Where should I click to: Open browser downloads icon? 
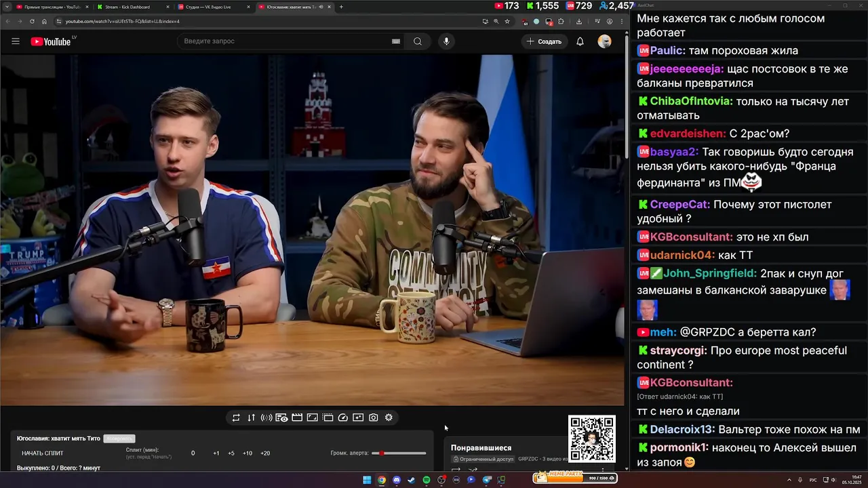578,21
